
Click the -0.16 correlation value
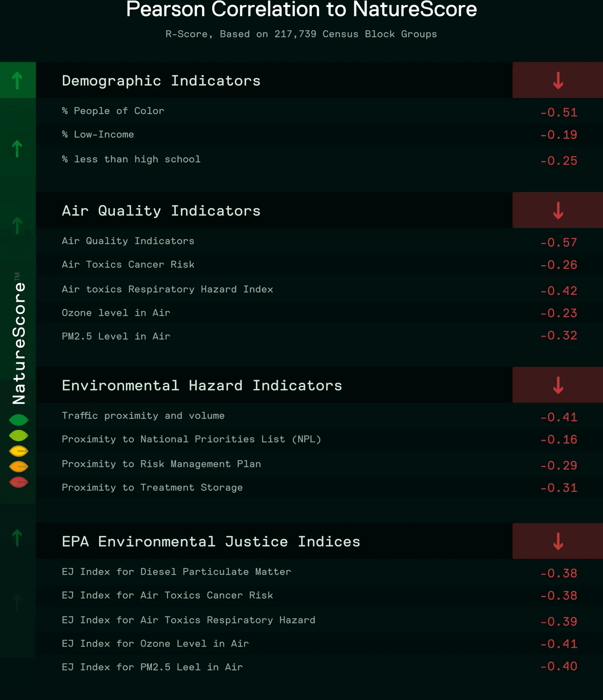click(559, 440)
